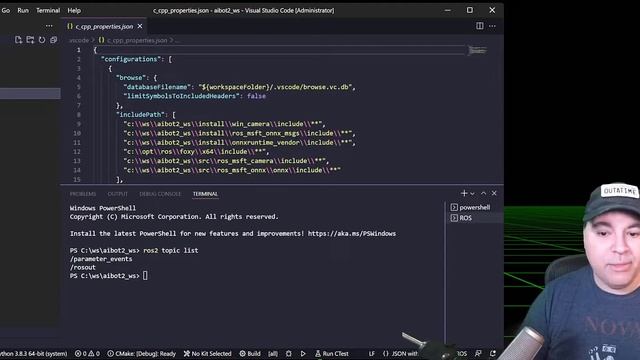
Task: Click the [all] build target selector
Action: [x=273, y=353]
